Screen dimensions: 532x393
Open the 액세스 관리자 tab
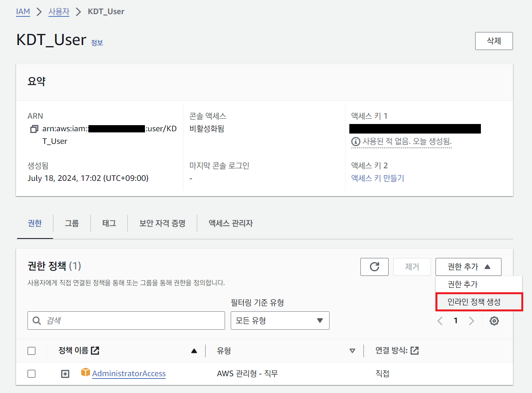click(x=231, y=223)
